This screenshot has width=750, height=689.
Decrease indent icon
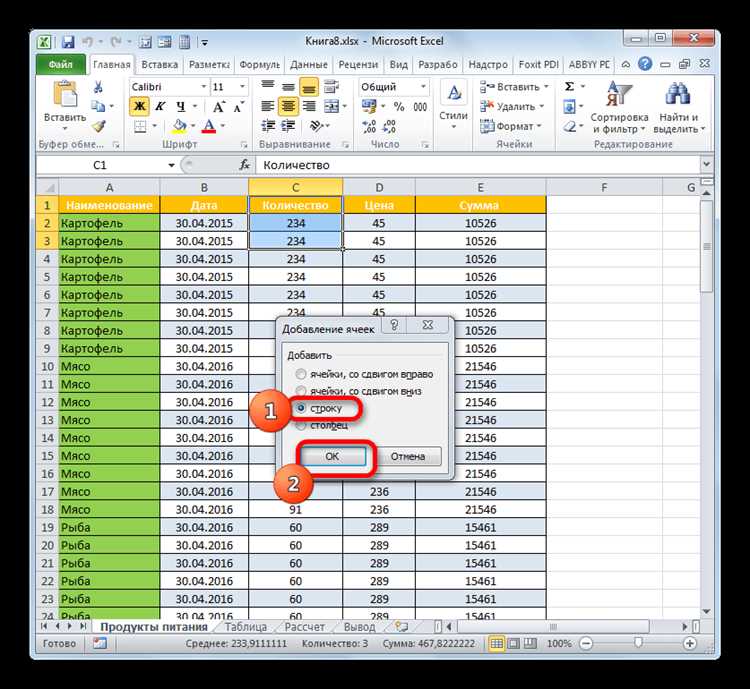(268, 126)
